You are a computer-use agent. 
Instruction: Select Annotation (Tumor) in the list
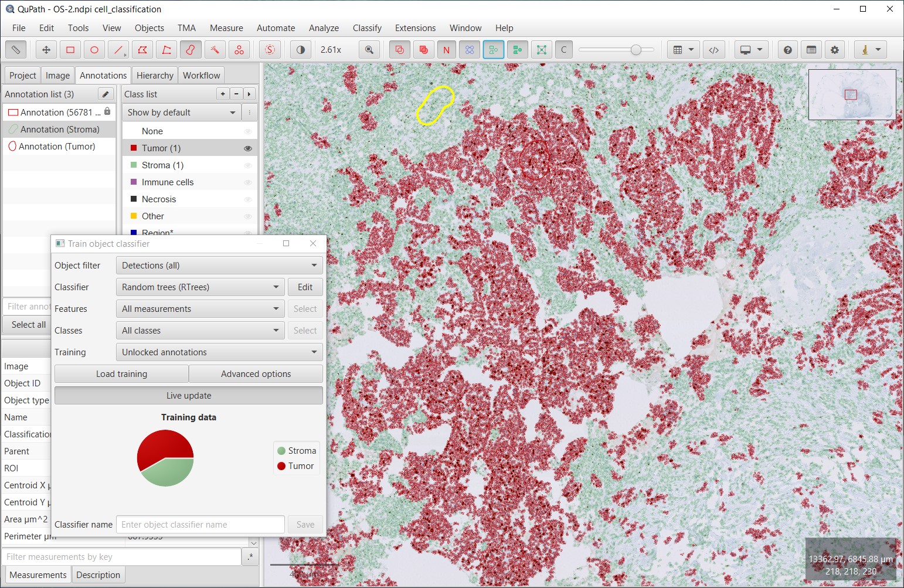coord(60,146)
